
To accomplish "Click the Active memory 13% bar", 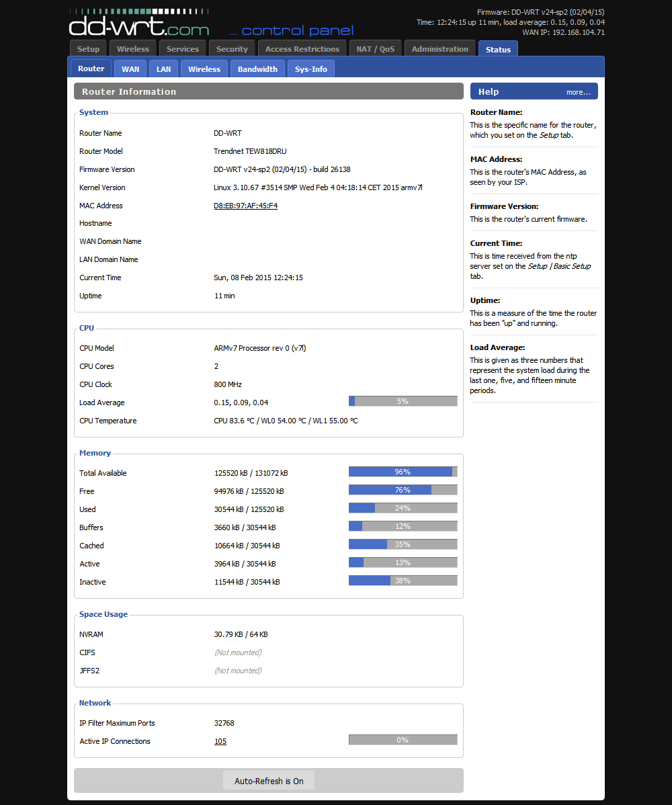I will 403,562.
